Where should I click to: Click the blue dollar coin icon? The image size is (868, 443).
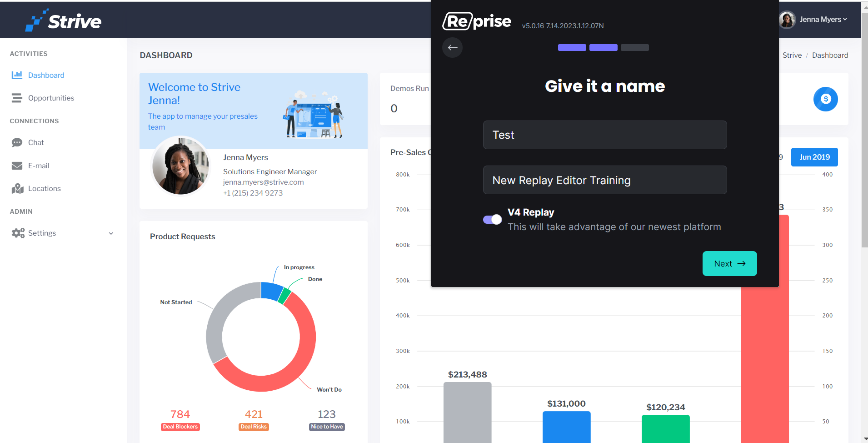(825, 99)
